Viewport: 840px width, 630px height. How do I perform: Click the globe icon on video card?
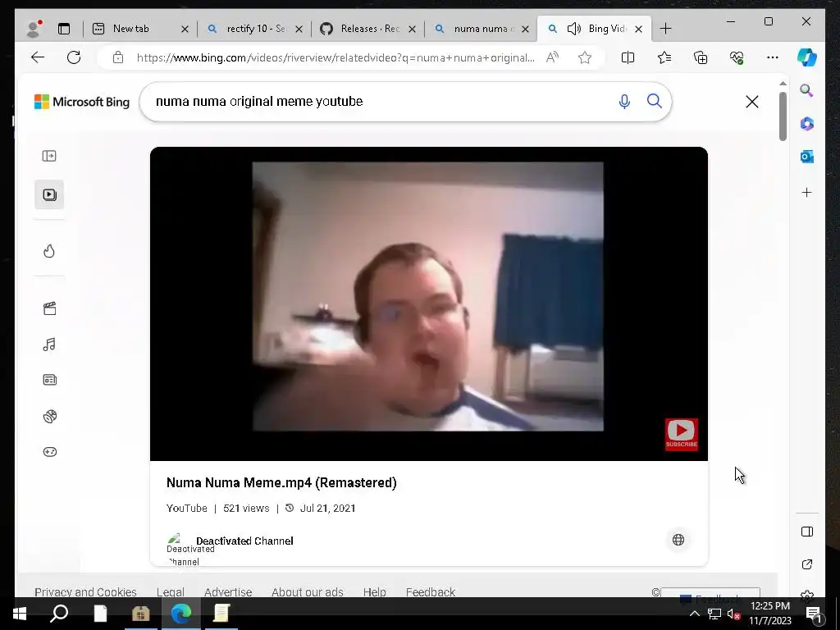tap(678, 540)
